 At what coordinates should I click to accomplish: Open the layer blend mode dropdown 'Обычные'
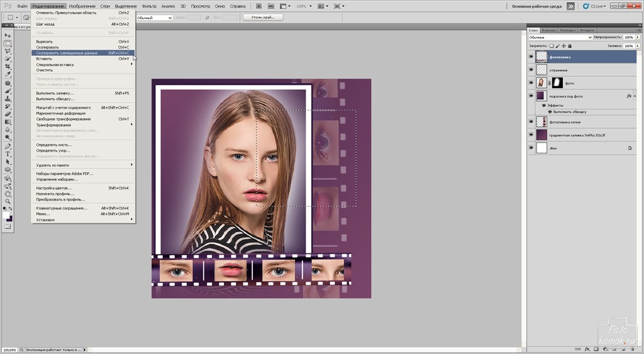pos(560,38)
